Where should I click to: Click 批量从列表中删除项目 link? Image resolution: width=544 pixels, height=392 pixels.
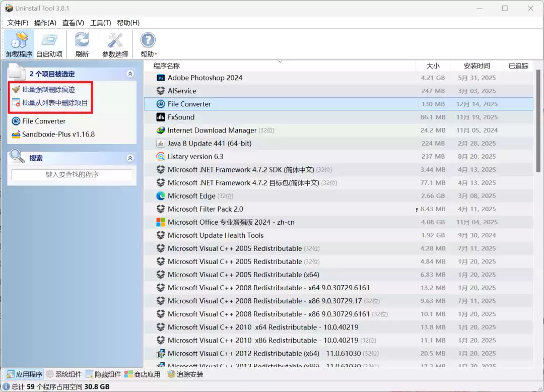[x=55, y=103]
